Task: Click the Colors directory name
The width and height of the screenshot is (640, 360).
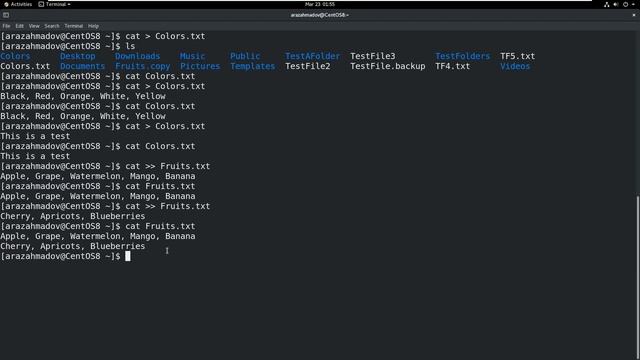Action: (15, 56)
